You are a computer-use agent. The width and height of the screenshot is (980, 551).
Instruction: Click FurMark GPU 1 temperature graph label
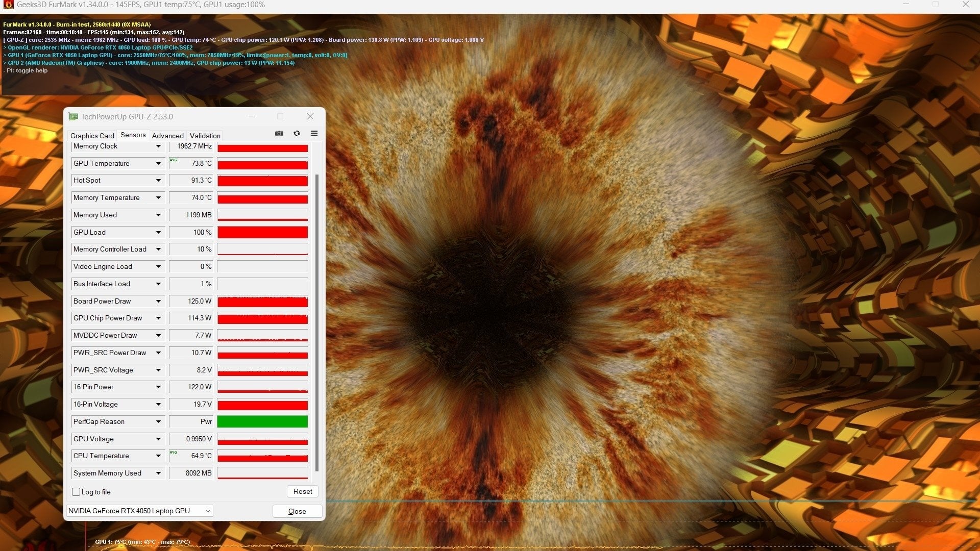coord(142,542)
